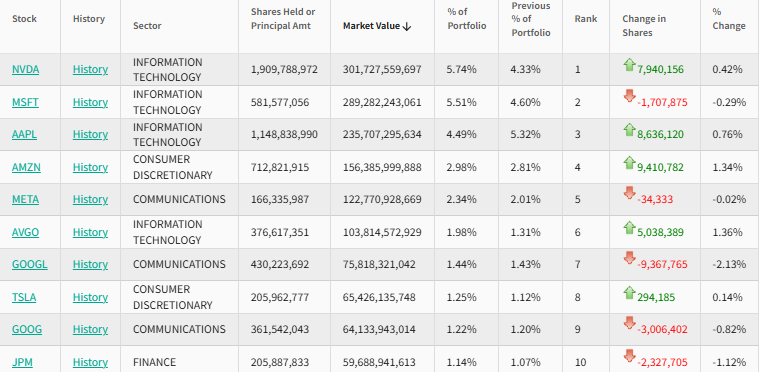This screenshot has width=759, height=372.
Task: Click the green up arrow in AAPL row
Action: point(629,130)
